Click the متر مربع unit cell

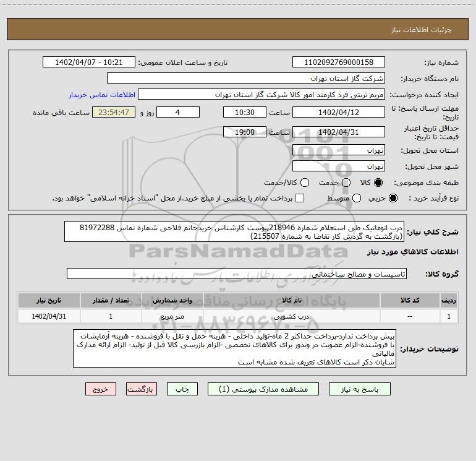pos(172,316)
